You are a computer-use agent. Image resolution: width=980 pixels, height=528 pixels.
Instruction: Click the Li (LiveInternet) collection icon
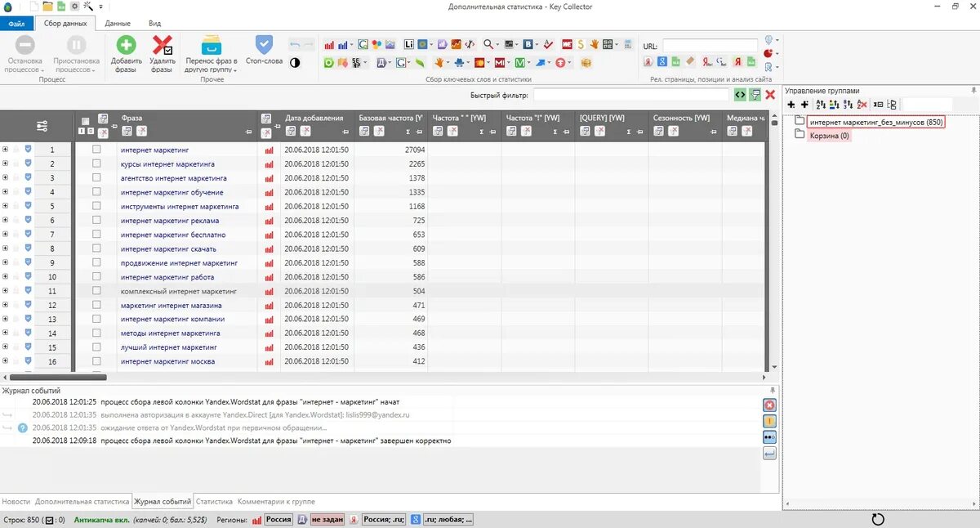409,44
